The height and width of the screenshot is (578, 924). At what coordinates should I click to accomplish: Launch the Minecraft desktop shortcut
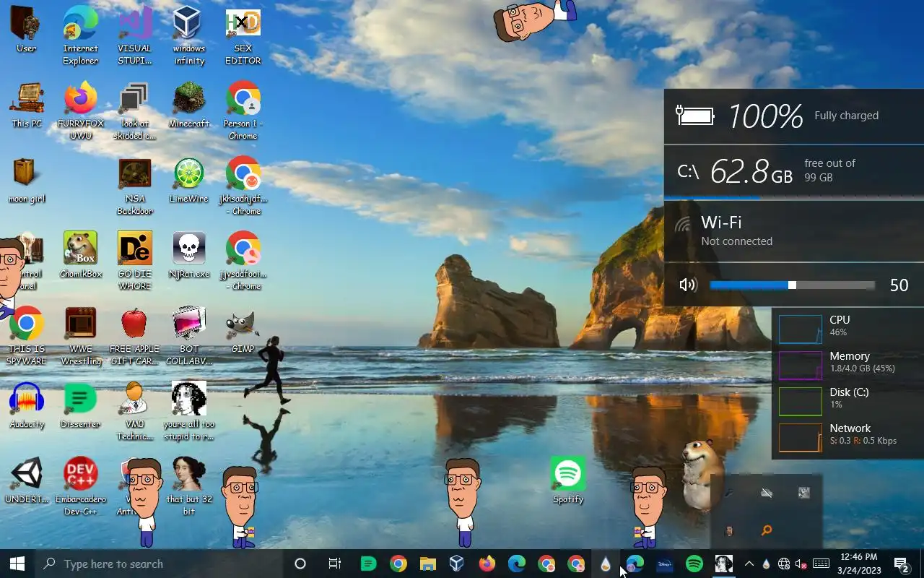click(189, 105)
